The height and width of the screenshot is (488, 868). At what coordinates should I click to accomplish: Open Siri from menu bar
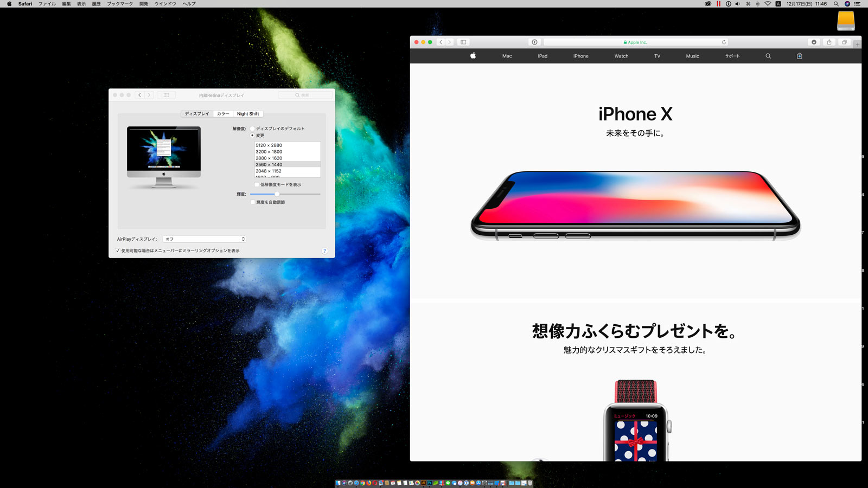pyautogui.click(x=847, y=4)
